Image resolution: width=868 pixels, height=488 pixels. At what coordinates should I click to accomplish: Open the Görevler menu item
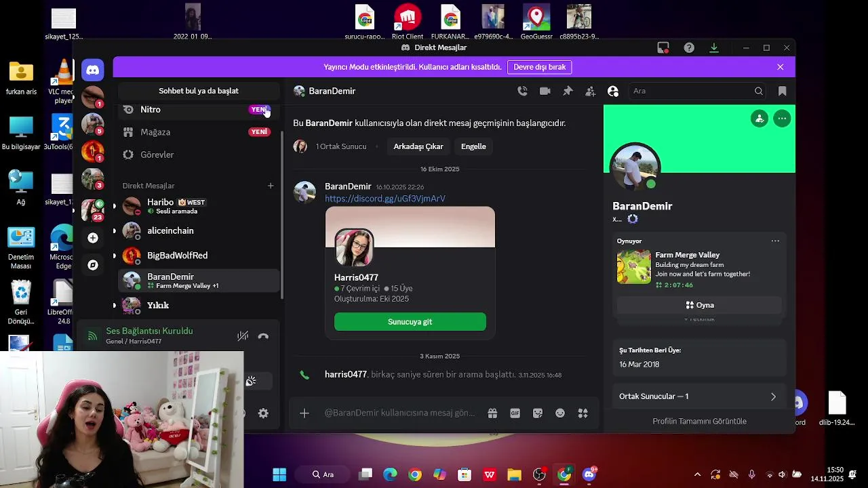coord(199,155)
